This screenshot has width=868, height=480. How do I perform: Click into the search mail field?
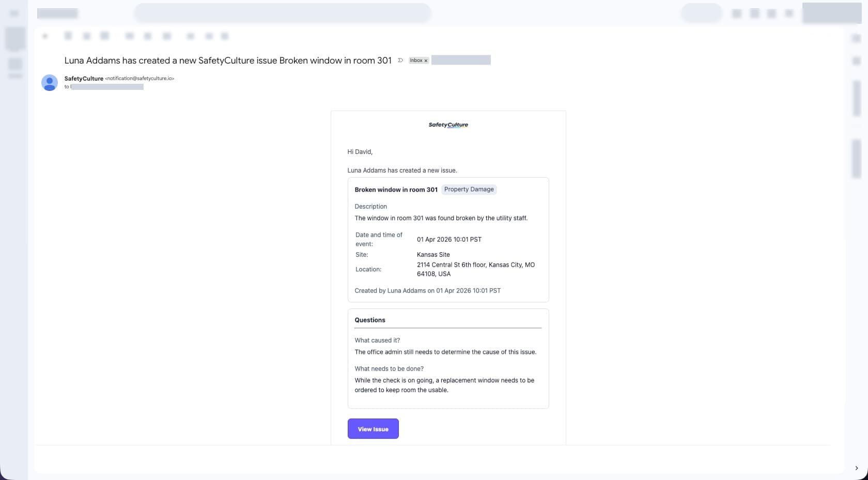[283, 13]
